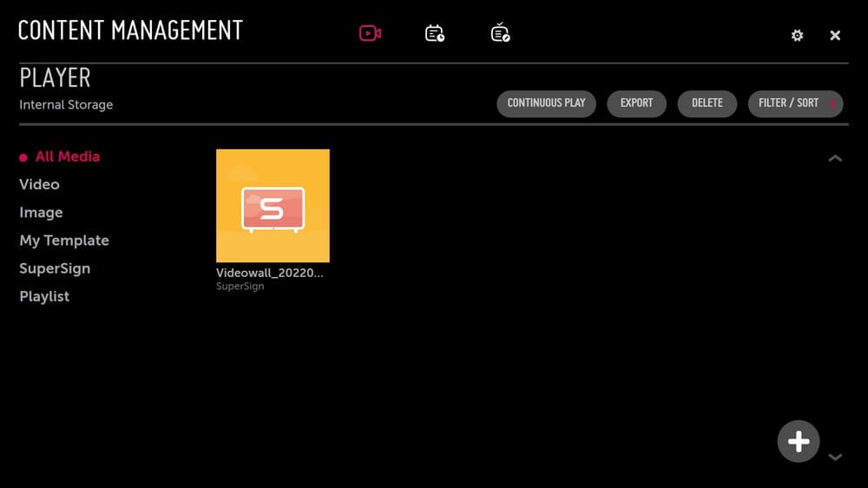Open the Player tab icon
The height and width of the screenshot is (488, 868).
370,33
